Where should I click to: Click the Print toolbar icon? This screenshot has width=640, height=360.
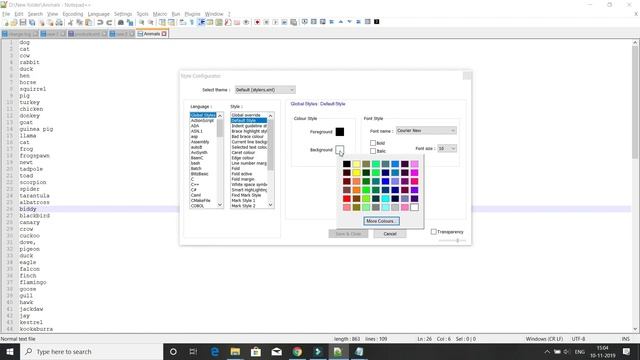pyautogui.click(x=59, y=22)
